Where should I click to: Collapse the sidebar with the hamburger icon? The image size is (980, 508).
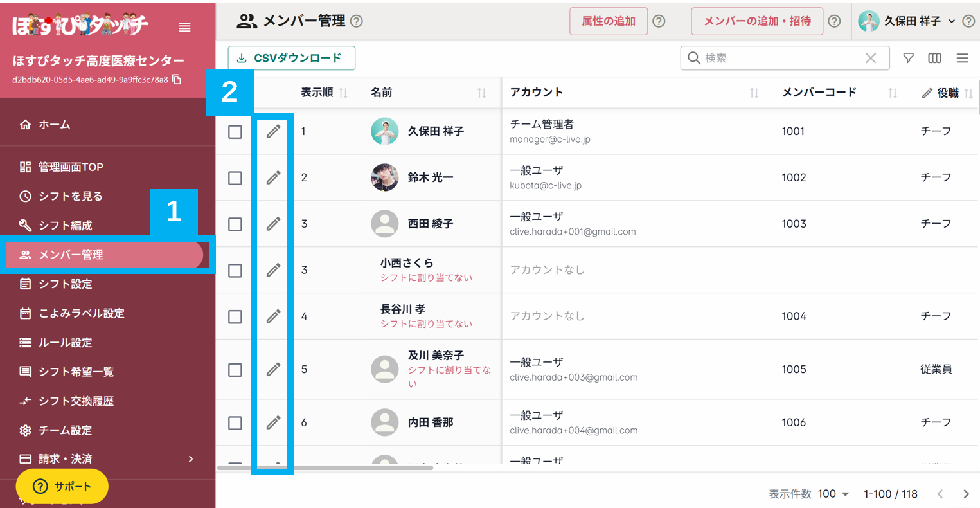[184, 27]
